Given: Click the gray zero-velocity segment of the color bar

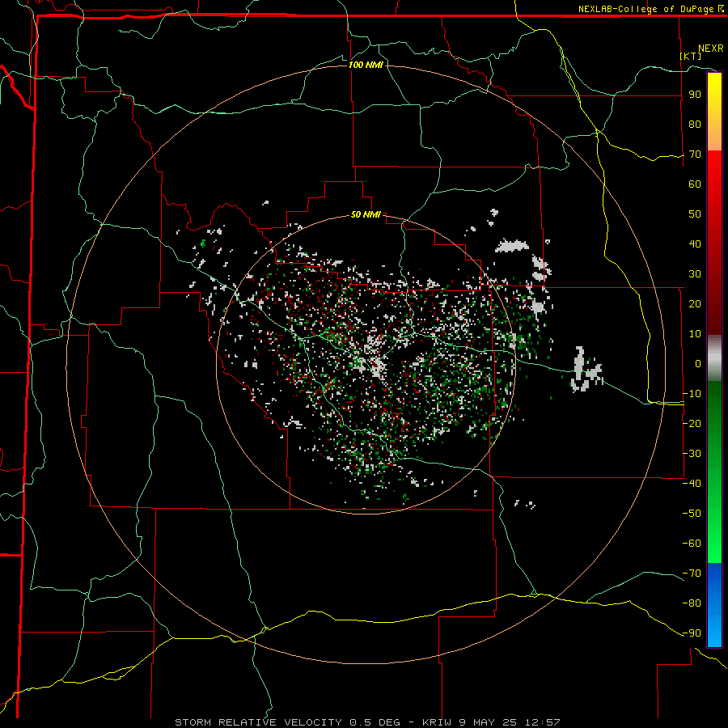Looking at the screenshot, I should (x=714, y=358).
